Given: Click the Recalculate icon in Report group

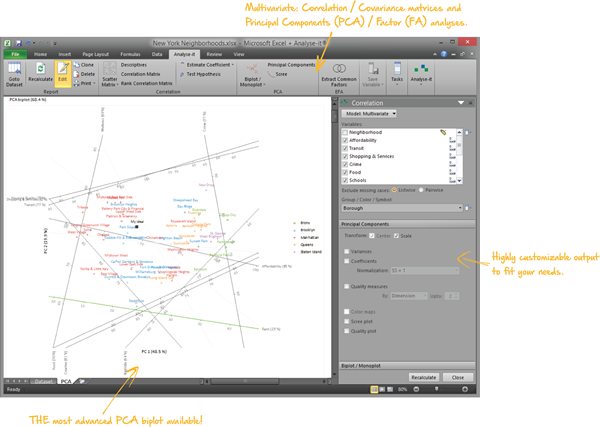Looking at the screenshot, I should coord(40,72).
